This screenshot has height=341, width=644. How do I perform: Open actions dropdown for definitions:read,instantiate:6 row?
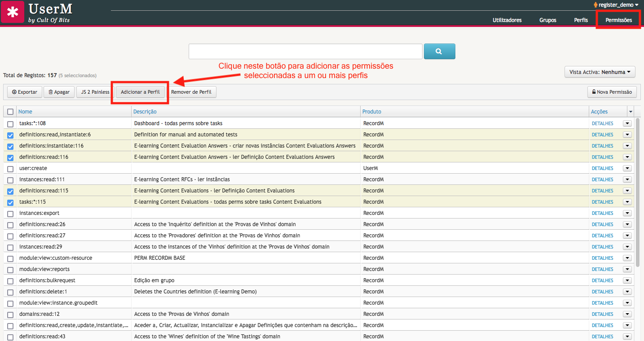627,135
